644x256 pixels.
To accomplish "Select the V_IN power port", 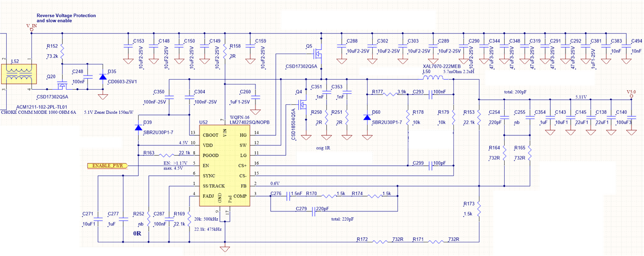I will pos(31,27).
